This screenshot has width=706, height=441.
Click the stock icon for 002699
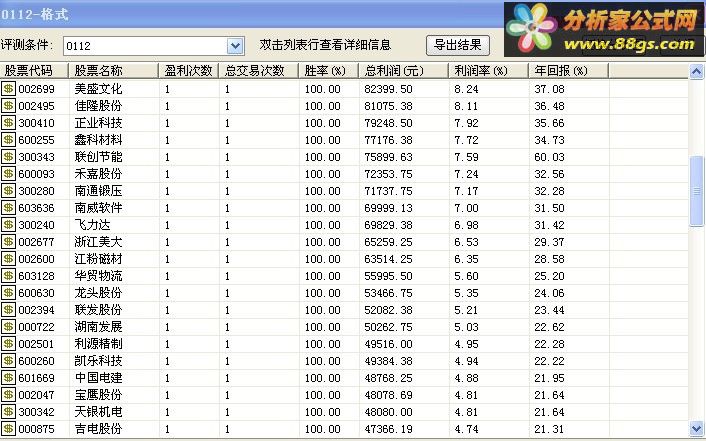pyautogui.click(x=8, y=89)
